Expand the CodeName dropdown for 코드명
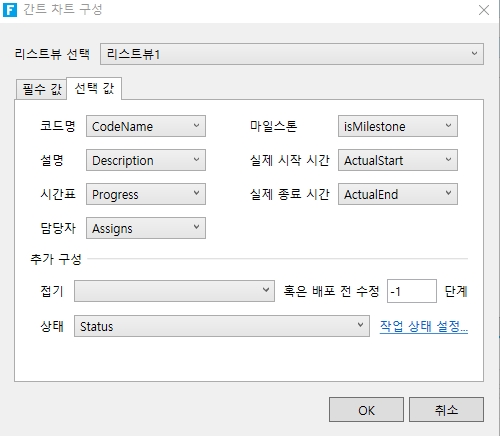500x436 pixels. 146,126
